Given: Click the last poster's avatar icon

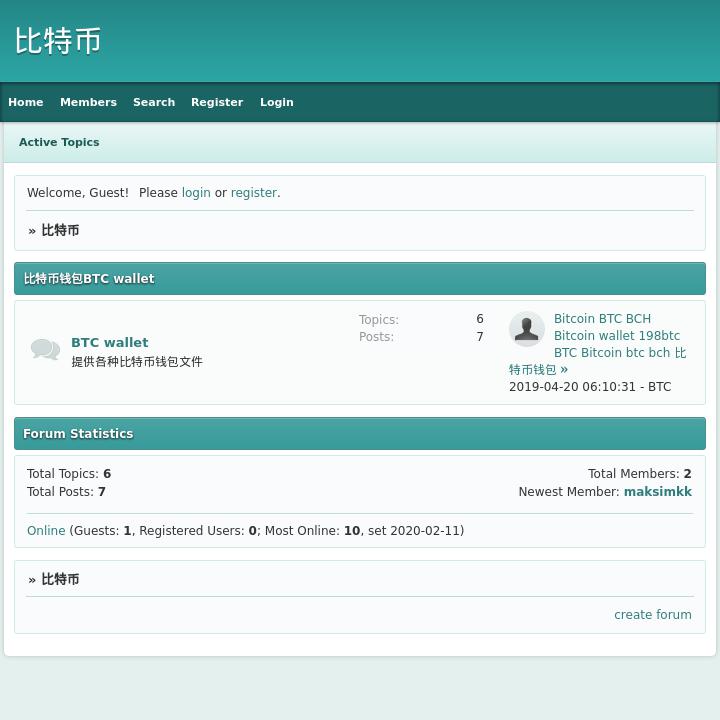Looking at the screenshot, I should (x=527, y=329).
